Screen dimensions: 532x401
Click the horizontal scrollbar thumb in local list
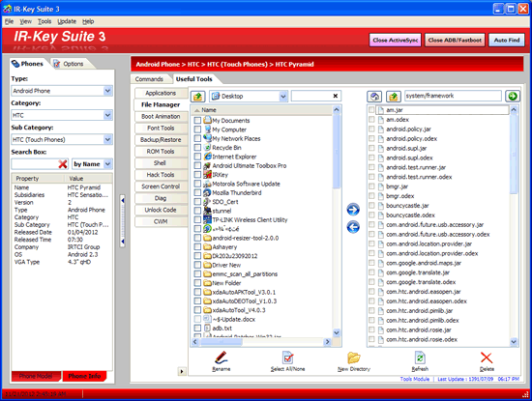point(222,342)
